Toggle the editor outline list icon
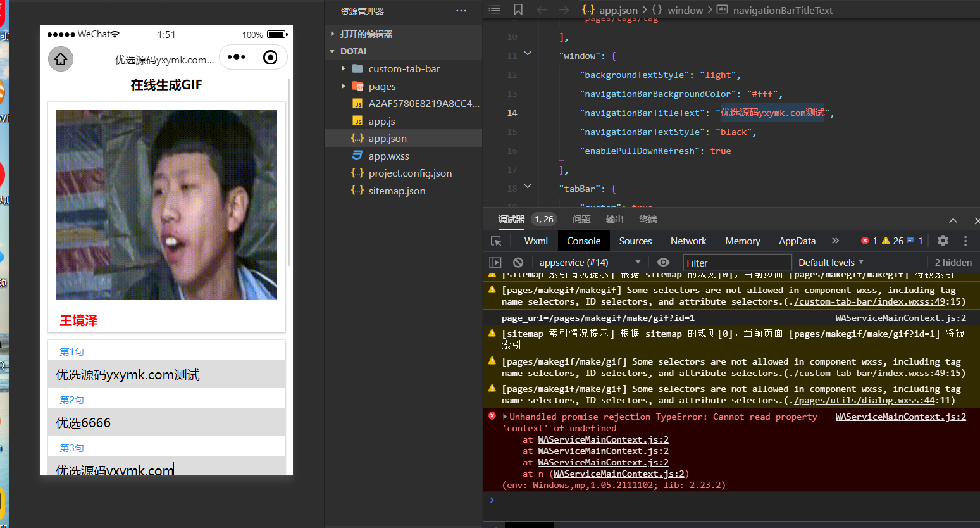The image size is (980, 528). [495, 9]
